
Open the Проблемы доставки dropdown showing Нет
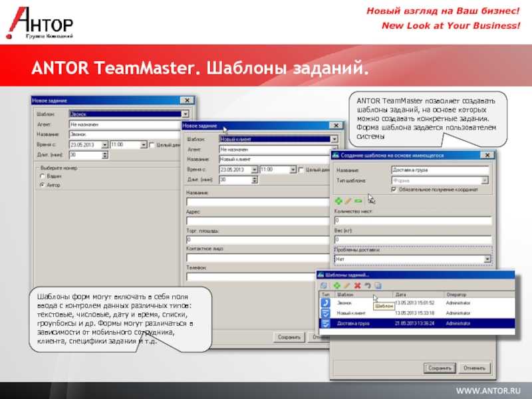coord(487,259)
